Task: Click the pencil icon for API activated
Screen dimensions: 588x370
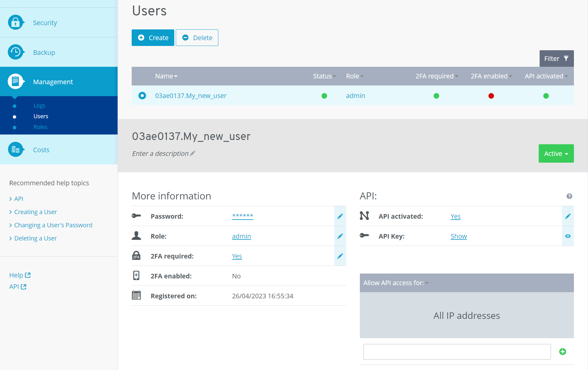Action: point(568,216)
